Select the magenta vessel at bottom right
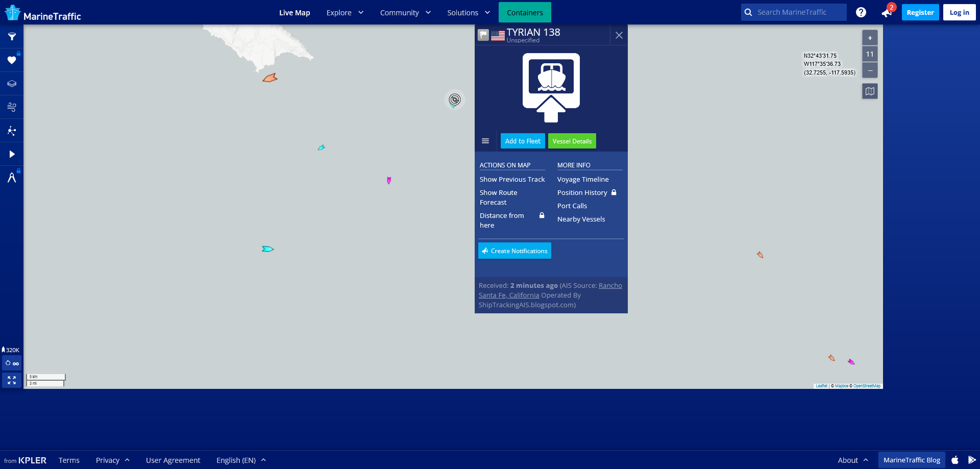 click(x=851, y=362)
